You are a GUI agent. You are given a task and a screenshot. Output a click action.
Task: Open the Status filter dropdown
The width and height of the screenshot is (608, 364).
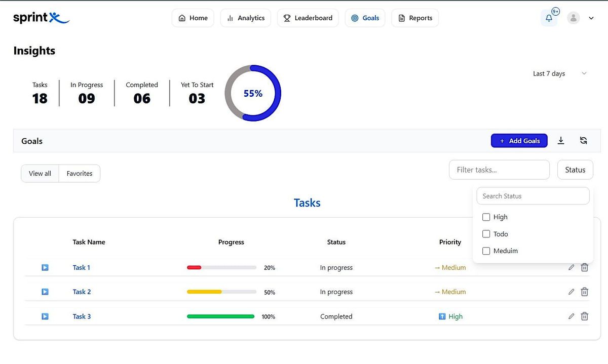click(x=575, y=170)
